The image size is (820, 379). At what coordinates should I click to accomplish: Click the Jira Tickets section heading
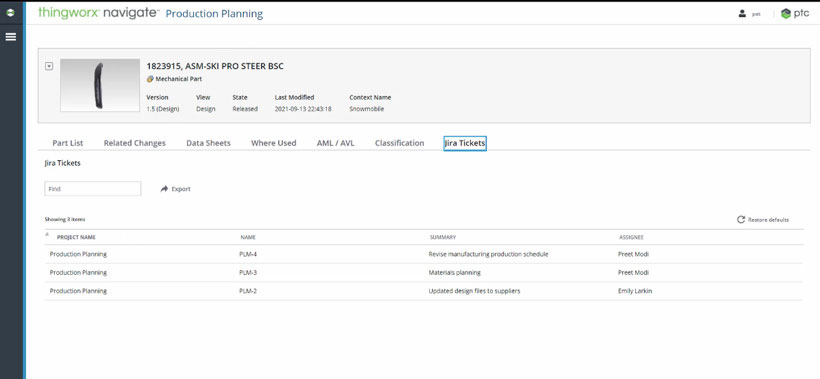tap(63, 164)
